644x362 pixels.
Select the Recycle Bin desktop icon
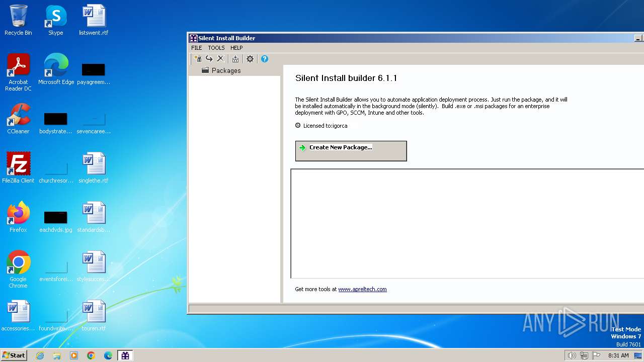pyautogui.click(x=18, y=20)
